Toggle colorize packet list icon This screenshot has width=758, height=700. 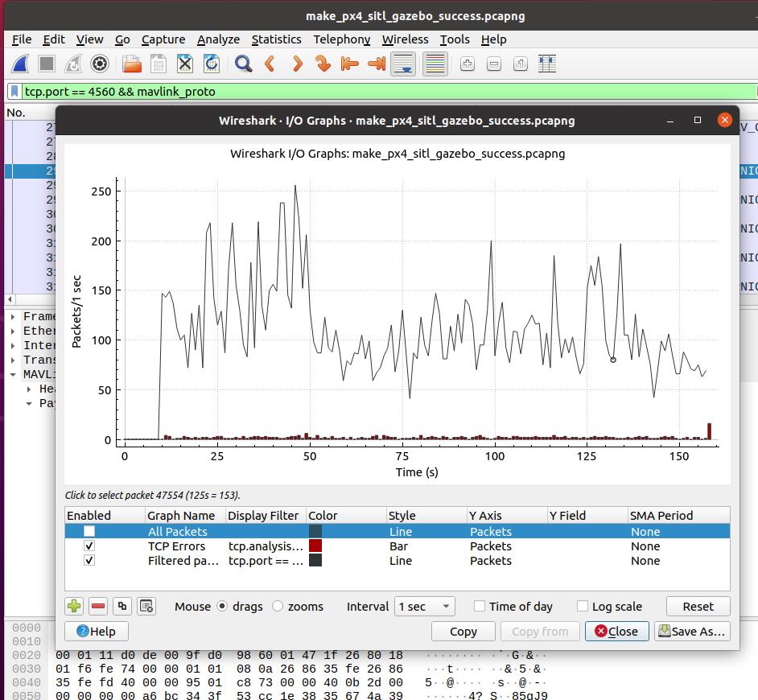tap(435, 64)
